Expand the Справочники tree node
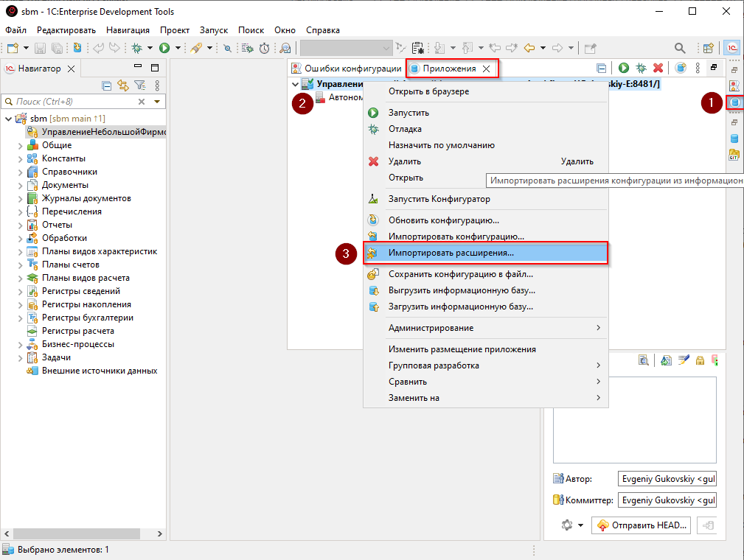744x560 pixels. 21,172
